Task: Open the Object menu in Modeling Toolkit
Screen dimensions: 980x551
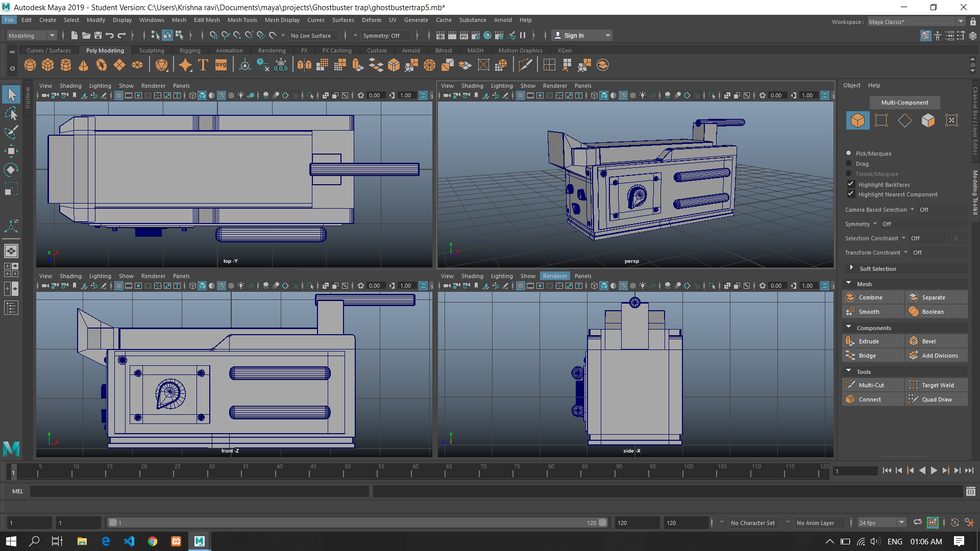Action: pyautogui.click(x=851, y=85)
